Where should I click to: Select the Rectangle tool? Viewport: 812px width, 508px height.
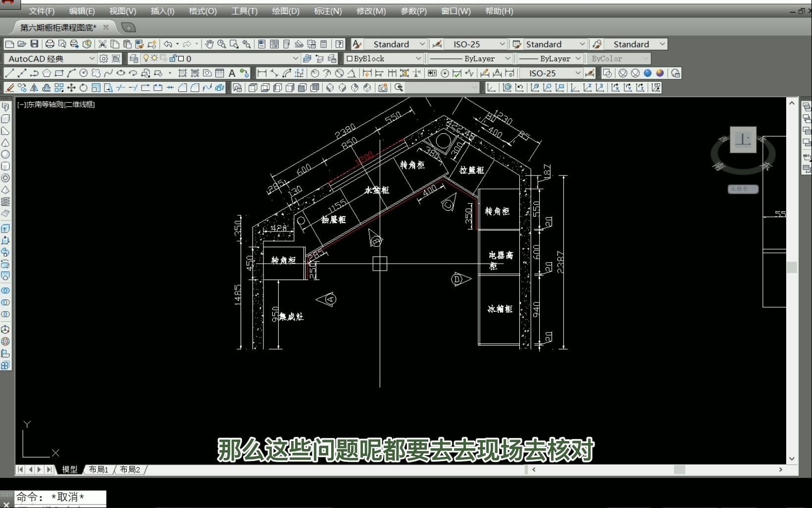59,73
